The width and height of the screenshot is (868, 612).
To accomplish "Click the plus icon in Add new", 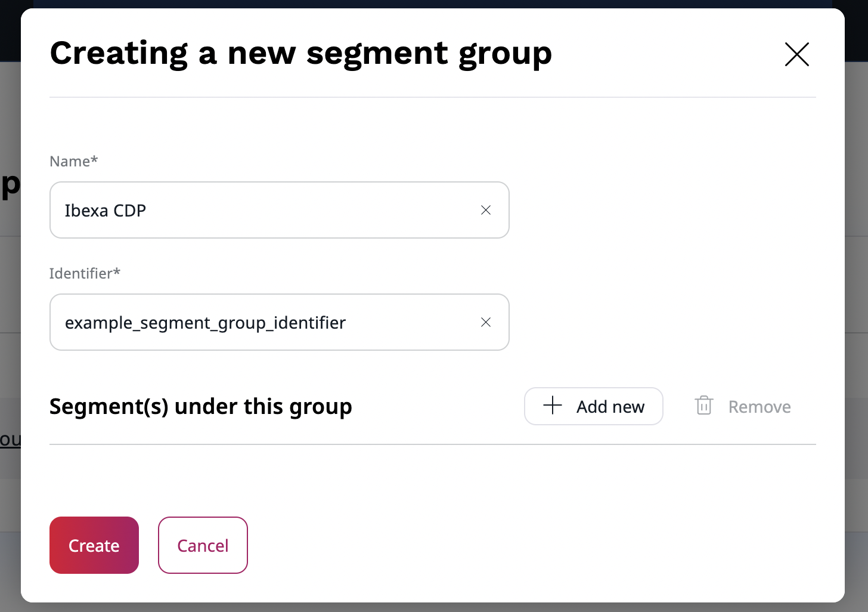I will coord(552,406).
